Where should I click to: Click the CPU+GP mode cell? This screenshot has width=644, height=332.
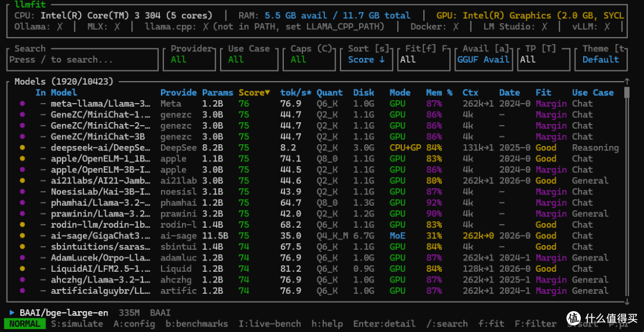405,148
